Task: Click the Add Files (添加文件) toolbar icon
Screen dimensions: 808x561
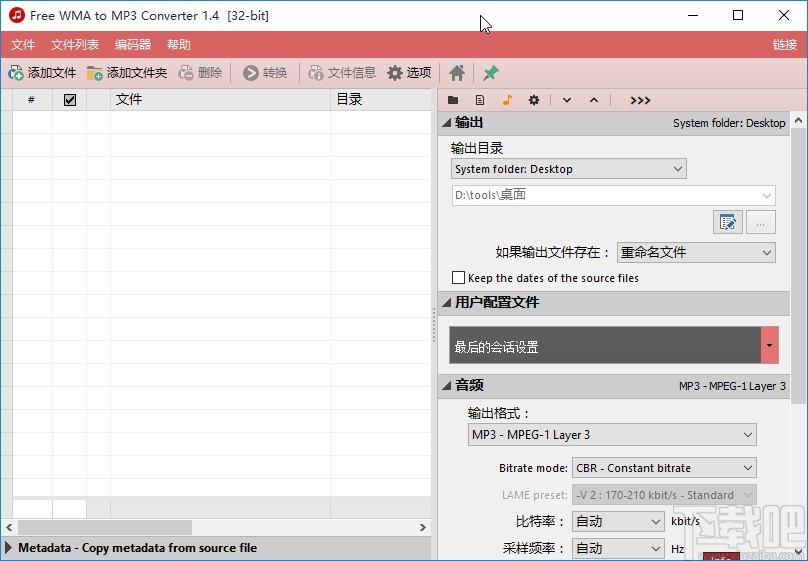Action: [x=16, y=73]
